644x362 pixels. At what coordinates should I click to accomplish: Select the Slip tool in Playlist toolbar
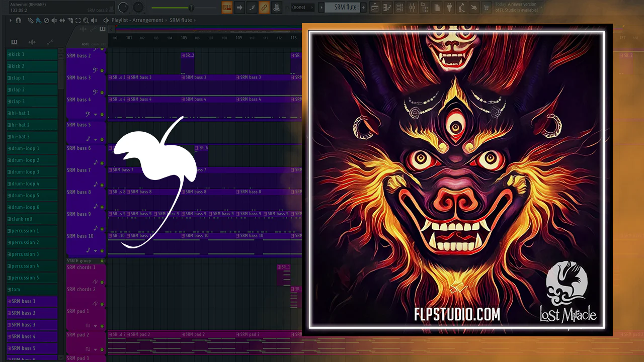[x=62, y=20]
